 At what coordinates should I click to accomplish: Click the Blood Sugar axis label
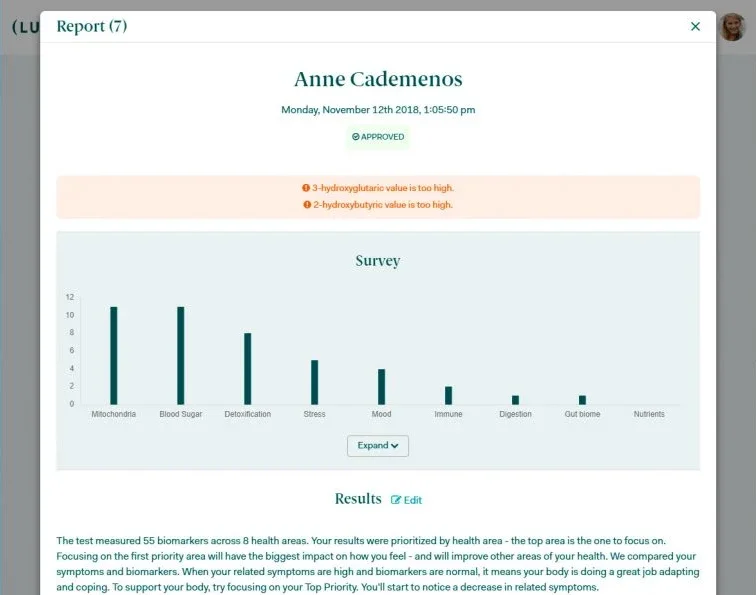(181, 414)
